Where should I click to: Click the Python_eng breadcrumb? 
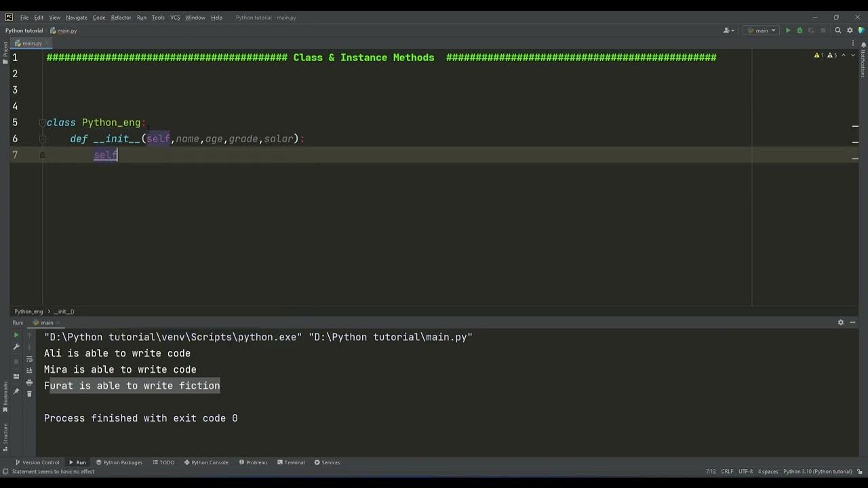[28, 312]
